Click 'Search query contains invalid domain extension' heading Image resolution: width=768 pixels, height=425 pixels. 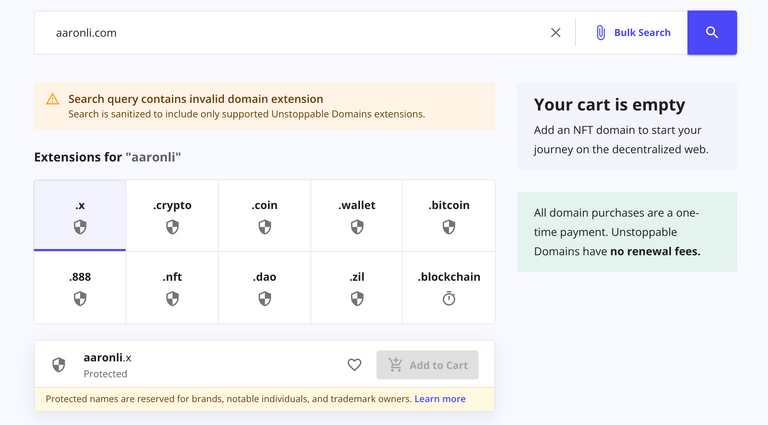click(x=195, y=99)
